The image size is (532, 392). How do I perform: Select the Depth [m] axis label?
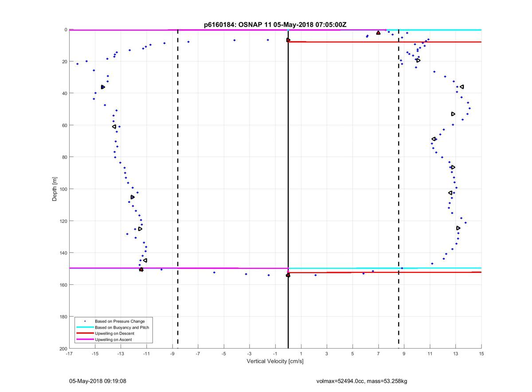click(x=55, y=189)
